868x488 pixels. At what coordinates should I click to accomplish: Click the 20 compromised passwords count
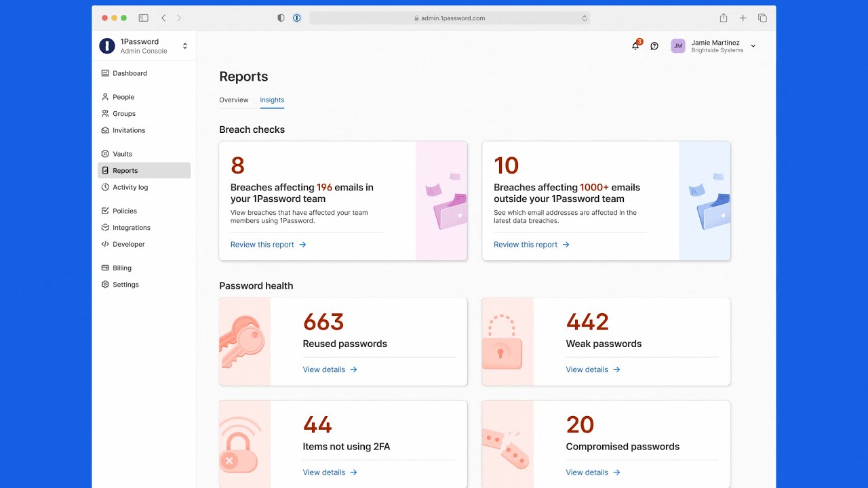coord(580,425)
